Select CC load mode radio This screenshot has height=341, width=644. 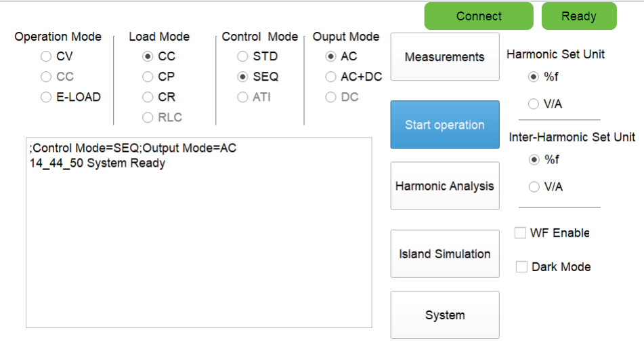click(x=148, y=57)
